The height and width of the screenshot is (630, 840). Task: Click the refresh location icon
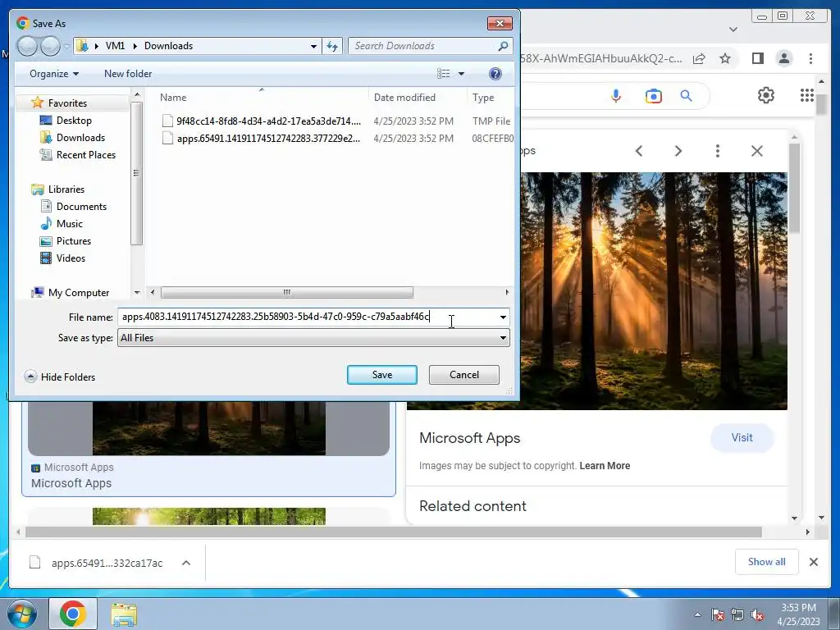(333, 46)
